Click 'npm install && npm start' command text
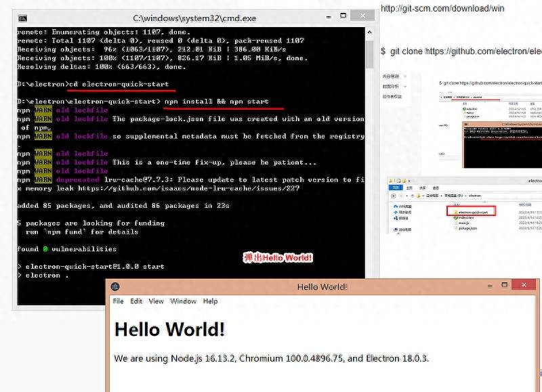Image resolution: width=542 pixels, height=392 pixels. point(217,102)
